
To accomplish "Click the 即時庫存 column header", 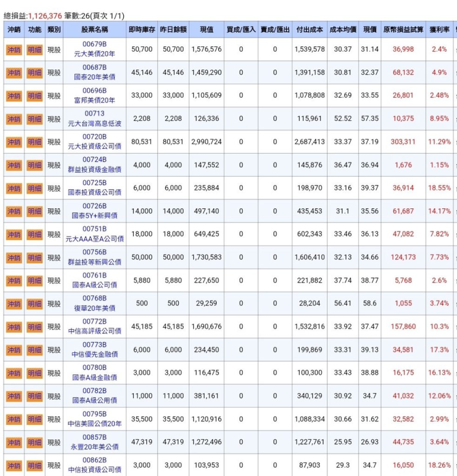I will pos(142,29).
